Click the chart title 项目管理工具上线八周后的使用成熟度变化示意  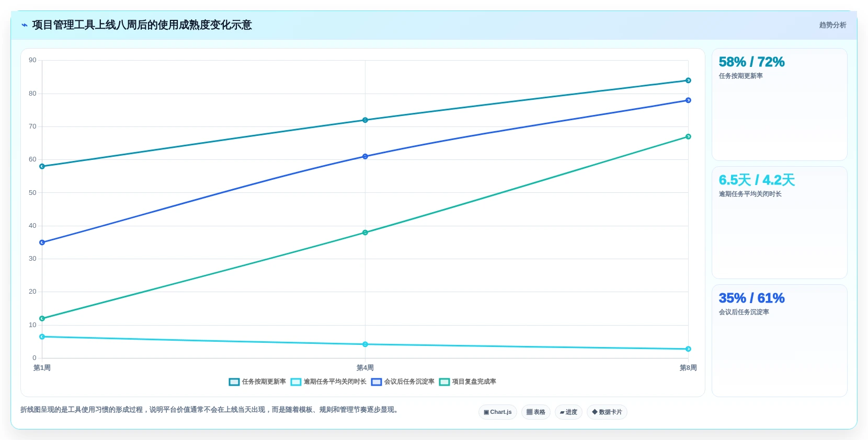coord(142,25)
